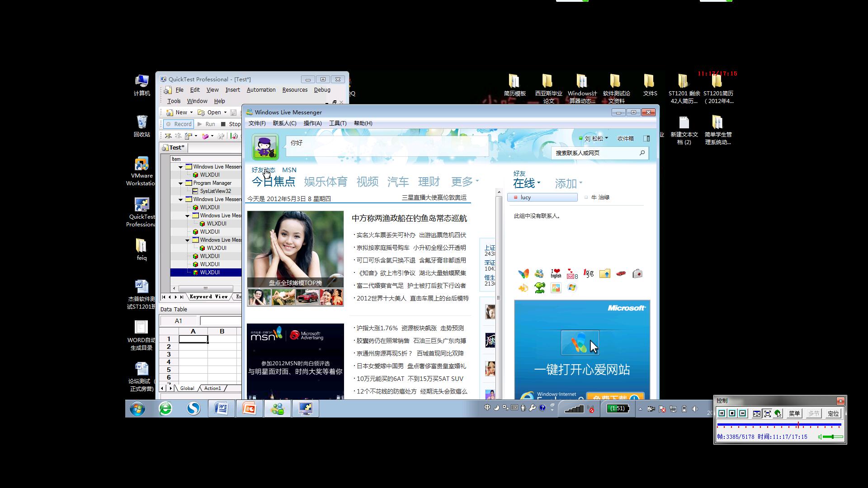This screenshot has width=868, height=488.
Task: Click the purple avatar display picture
Action: click(265, 147)
